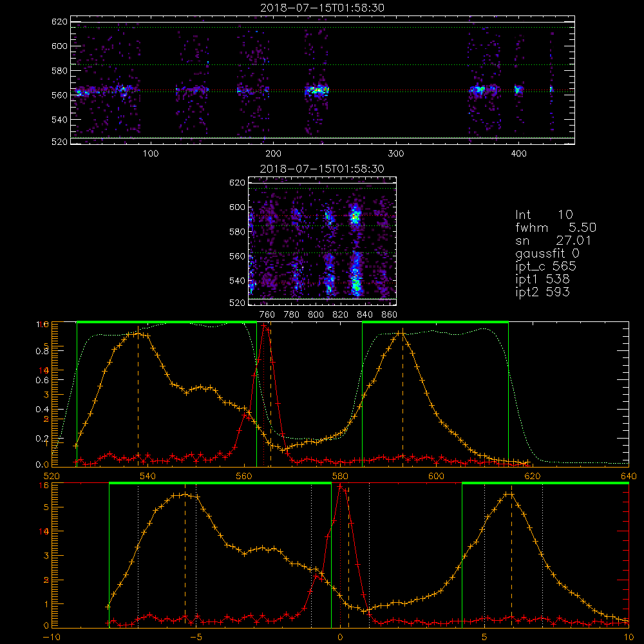Click the '0.4' y-axis label of profile plot

coord(42,410)
